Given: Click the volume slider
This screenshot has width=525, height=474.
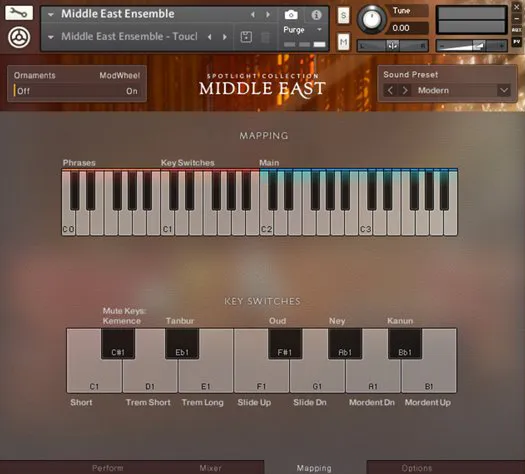Looking at the screenshot, I should [x=471, y=45].
